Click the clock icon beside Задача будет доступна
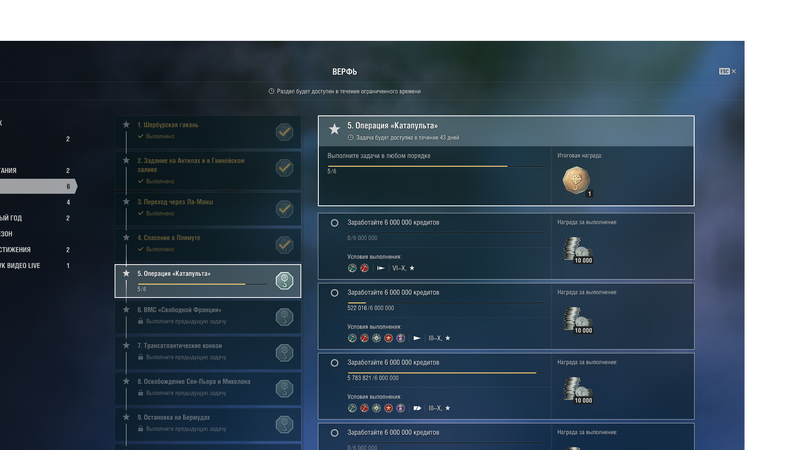The height and width of the screenshot is (450, 800). click(351, 137)
